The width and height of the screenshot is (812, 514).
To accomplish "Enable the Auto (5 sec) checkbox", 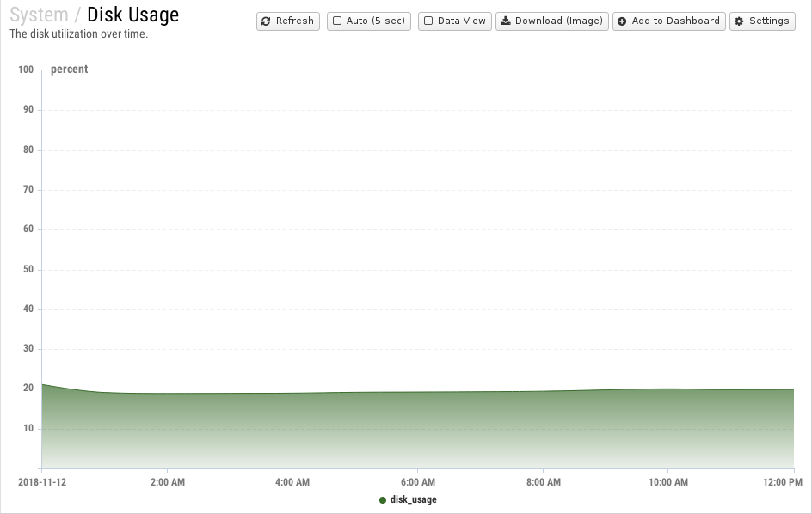I will point(337,21).
